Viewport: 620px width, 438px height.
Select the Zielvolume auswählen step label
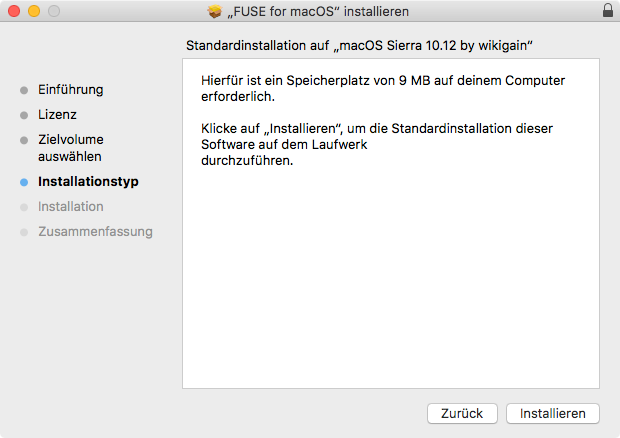[70, 148]
